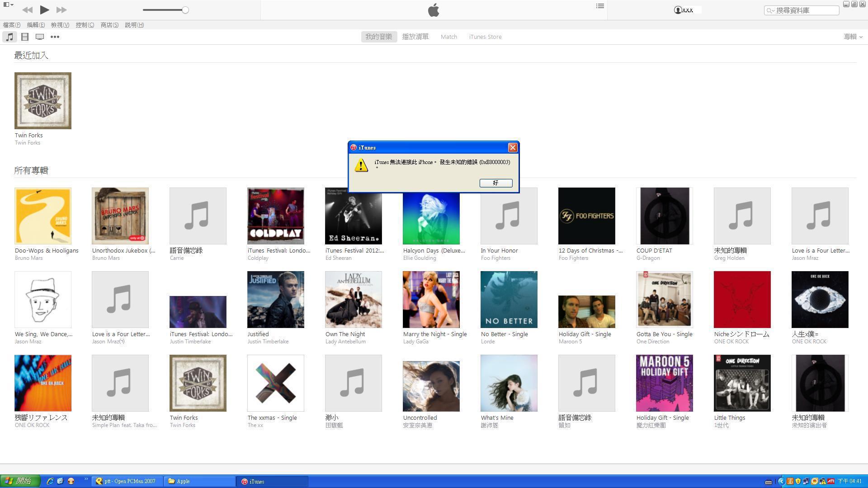Open recently added Twin Forks album cover
This screenshot has width=868, height=488.
(43, 101)
